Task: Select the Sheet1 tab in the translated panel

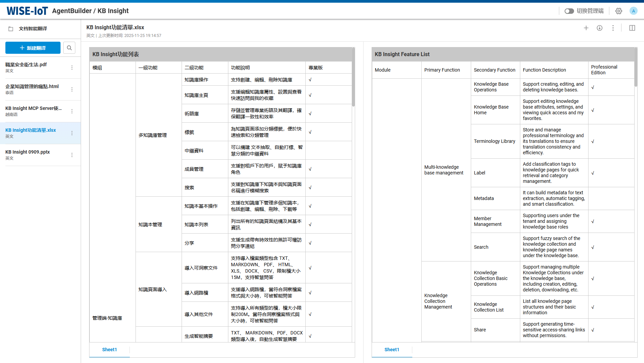Action: pyautogui.click(x=392, y=350)
